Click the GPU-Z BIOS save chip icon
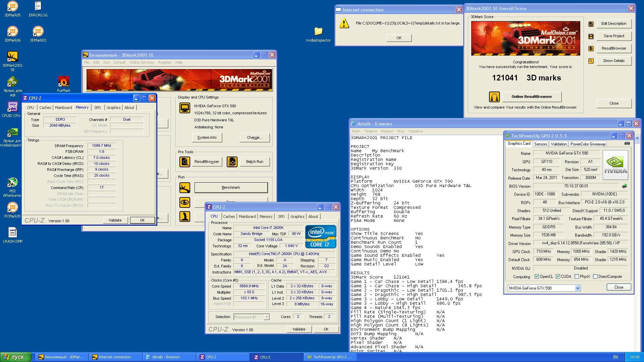The height and width of the screenshot is (362, 644). tap(624, 186)
